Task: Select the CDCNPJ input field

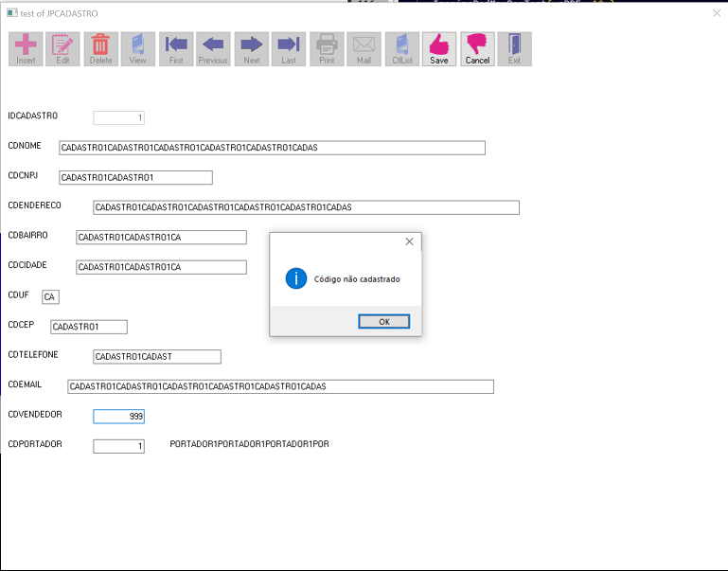Action: (135, 177)
